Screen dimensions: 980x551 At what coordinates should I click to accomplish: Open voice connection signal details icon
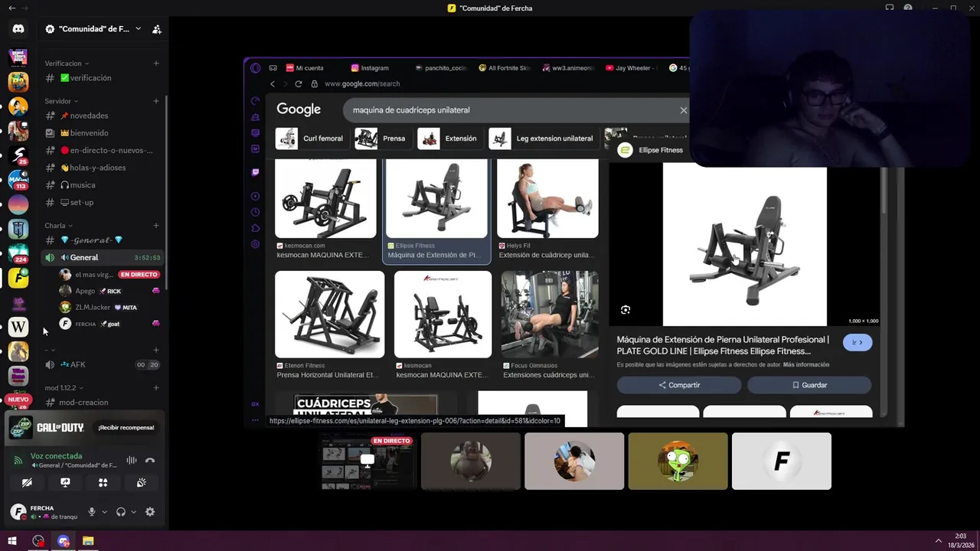tap(18, 460)
